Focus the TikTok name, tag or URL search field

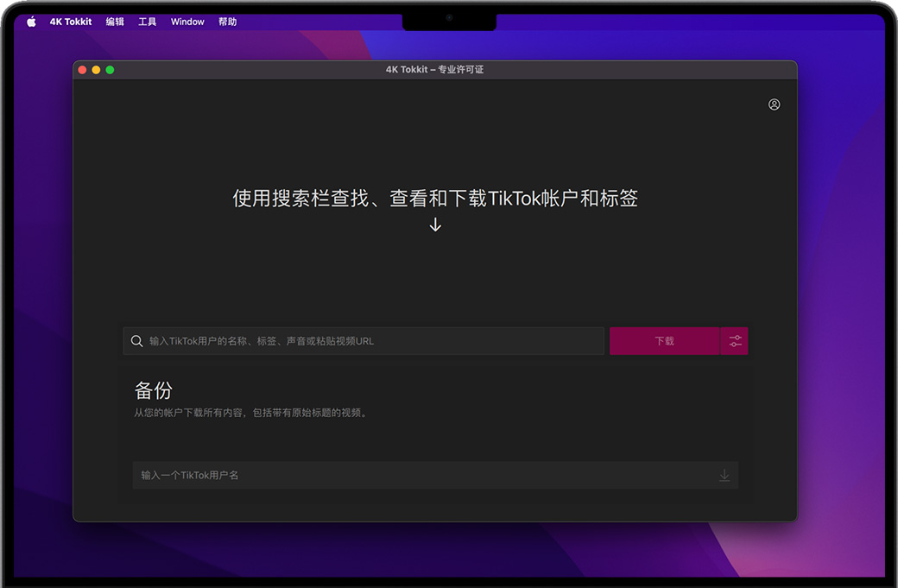click(371, 341)
